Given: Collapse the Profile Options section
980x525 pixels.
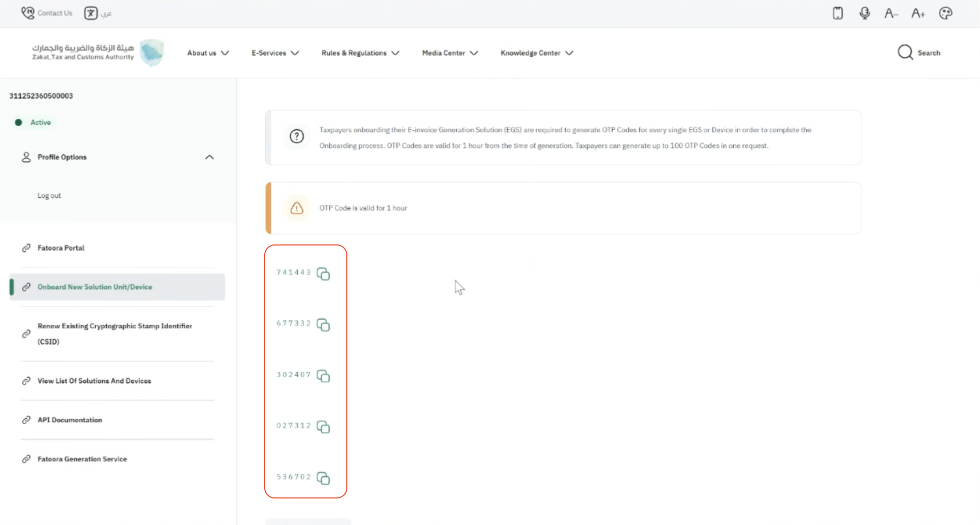Looking at the screenshot, I should point(209,157).
